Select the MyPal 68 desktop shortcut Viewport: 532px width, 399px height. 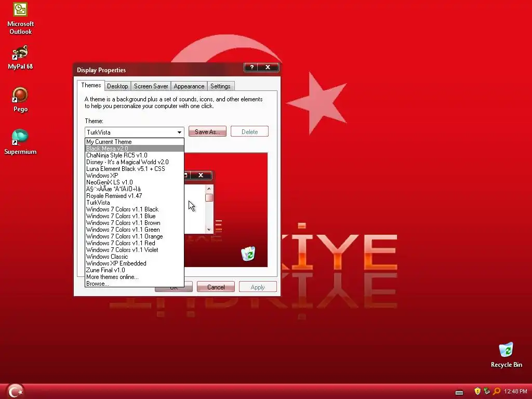coord(20,57)
